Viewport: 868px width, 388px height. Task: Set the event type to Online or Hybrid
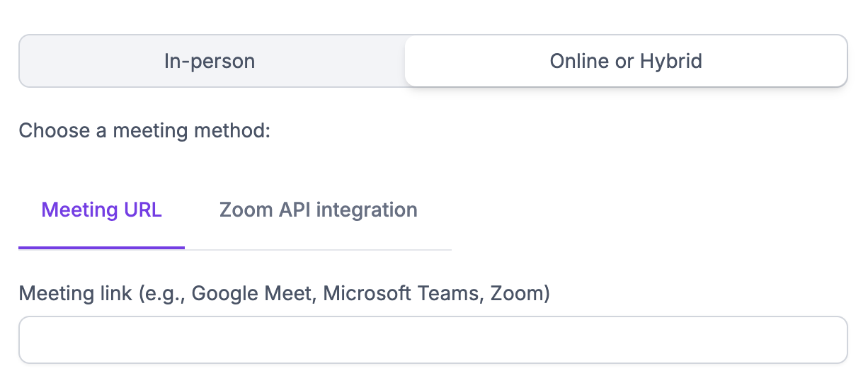point(626,61)
